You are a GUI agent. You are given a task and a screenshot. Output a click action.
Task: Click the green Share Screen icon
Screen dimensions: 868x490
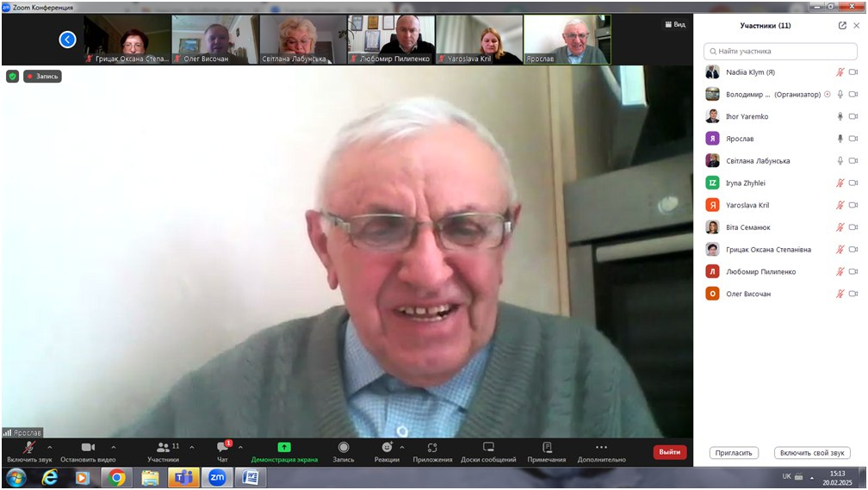(284, 448)
